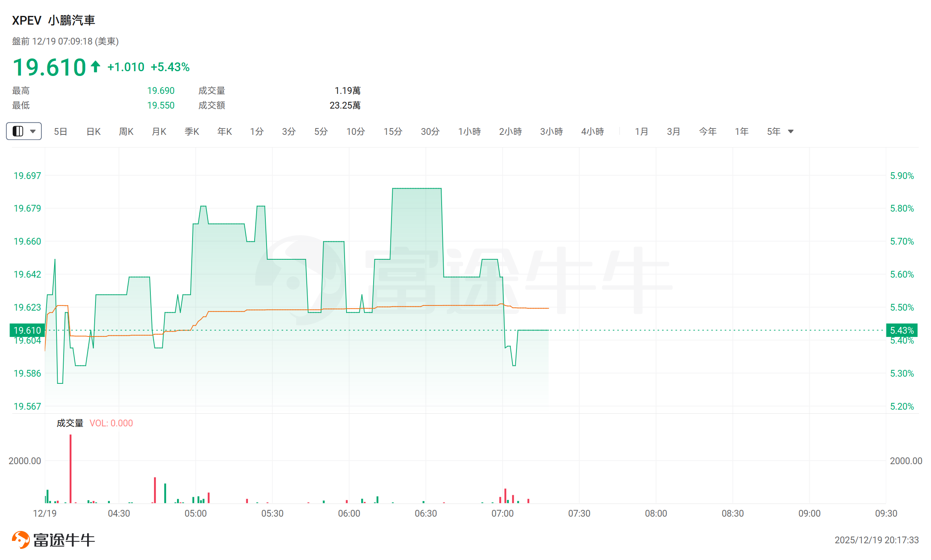Expand the 5年 range dropdown arrow
Image resolution: width=931 pixels, height=560 pixels.
(x=791, y=131)
